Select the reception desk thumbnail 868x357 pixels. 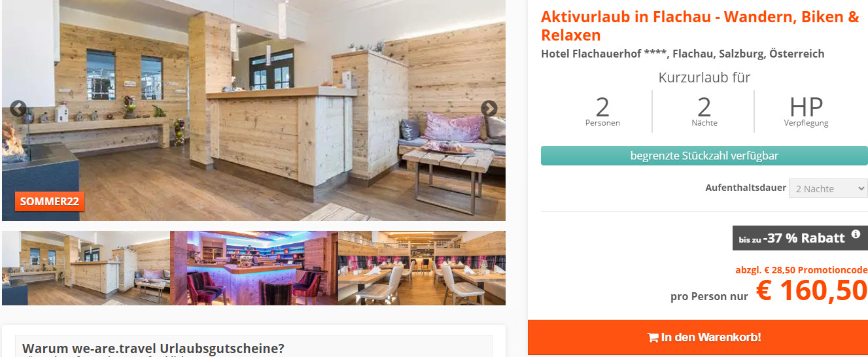coord(86,268)
